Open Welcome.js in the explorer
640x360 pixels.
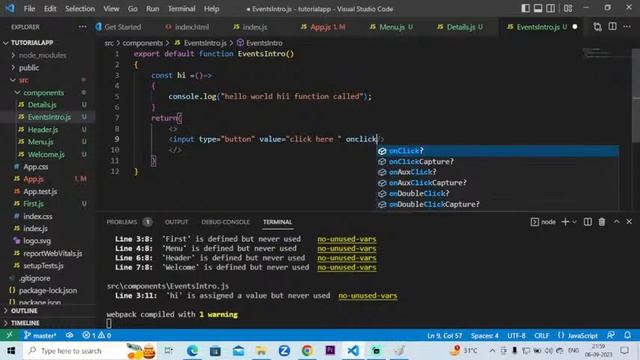(x=46, y=154)
